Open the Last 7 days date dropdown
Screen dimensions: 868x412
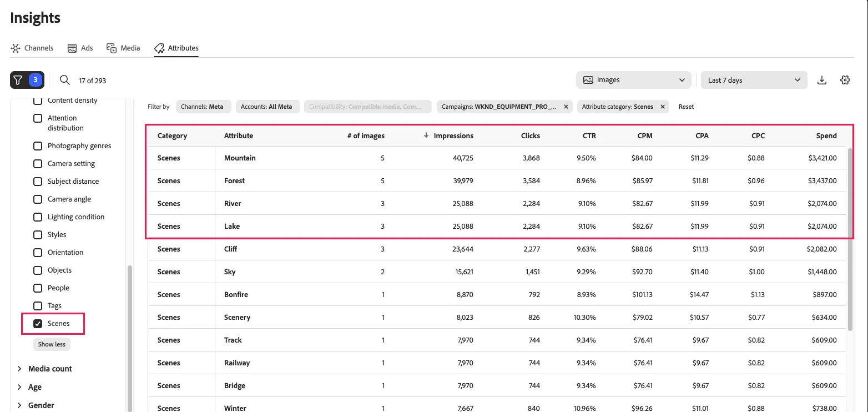point(754,80)
